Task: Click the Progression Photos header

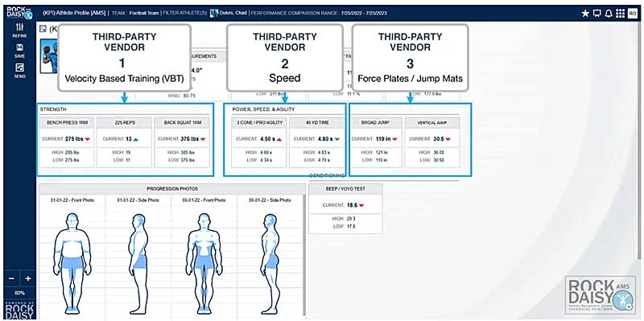Action: (172, 189)
